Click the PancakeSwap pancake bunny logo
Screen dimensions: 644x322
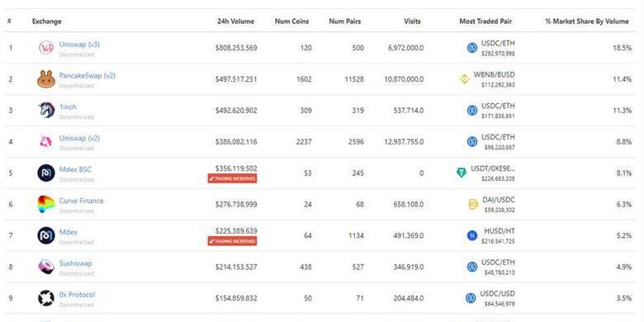(x=46, y=79)
